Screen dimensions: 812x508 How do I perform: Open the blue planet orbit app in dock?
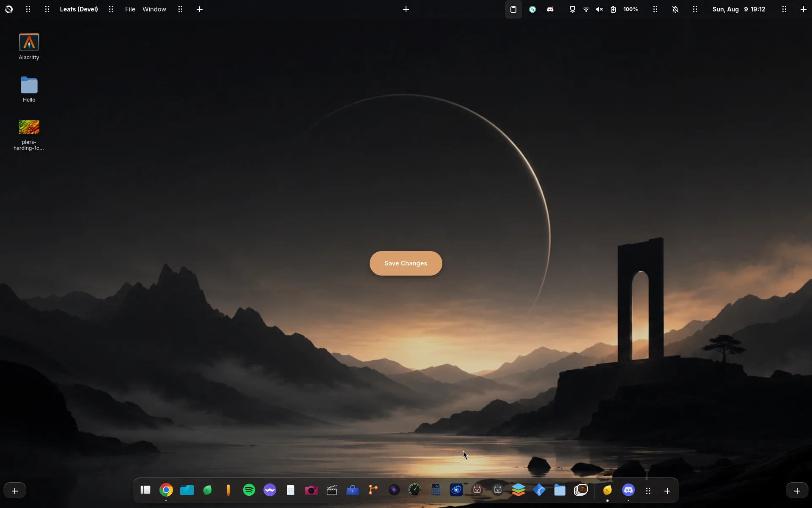coord(456,490)
